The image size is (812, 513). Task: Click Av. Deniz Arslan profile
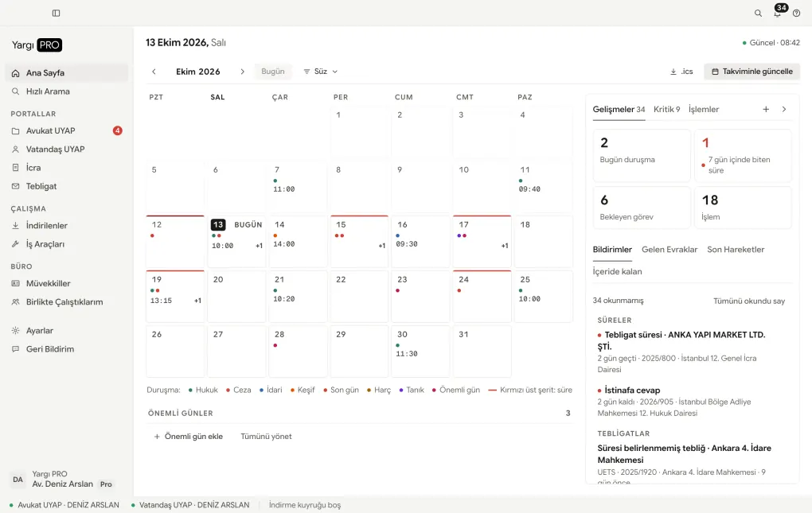pyautogui.click(x=67, y=480)
